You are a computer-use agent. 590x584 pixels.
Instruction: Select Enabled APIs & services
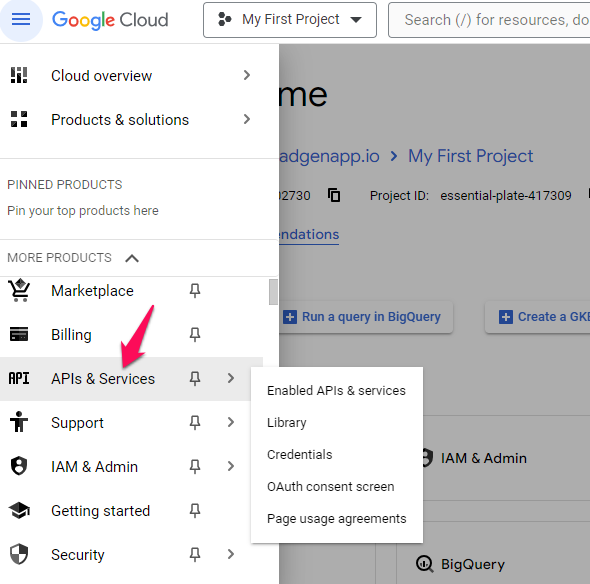point(336,391)
